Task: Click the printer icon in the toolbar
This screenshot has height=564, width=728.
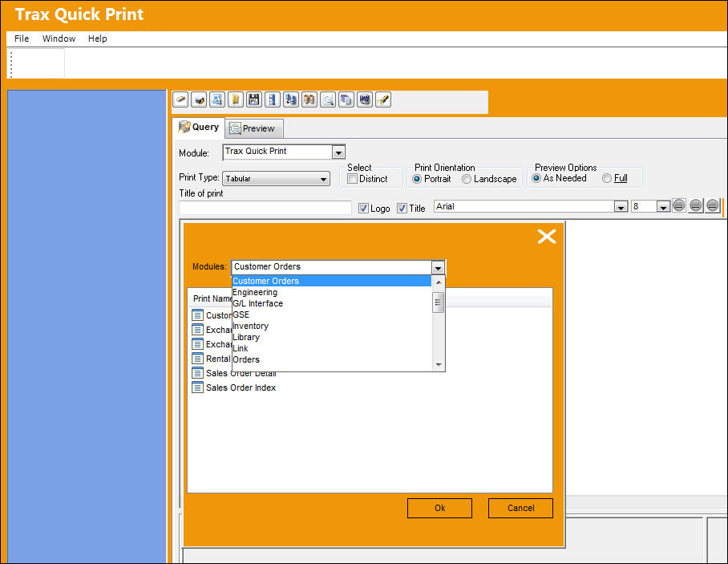Action: [199, 99]
